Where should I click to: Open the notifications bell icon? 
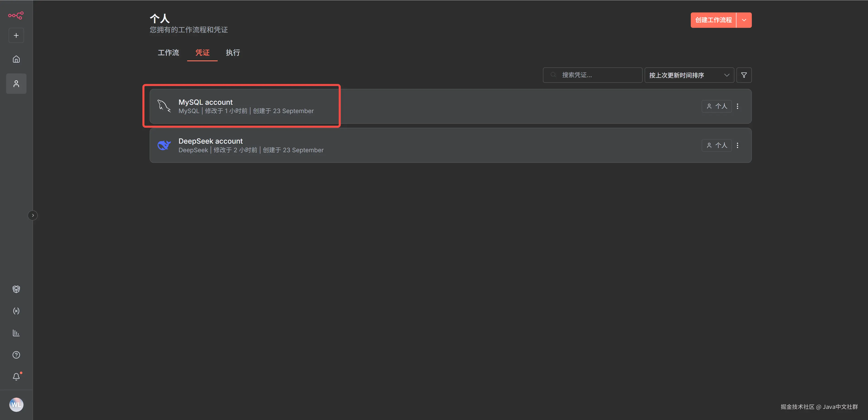pos(16,377)
